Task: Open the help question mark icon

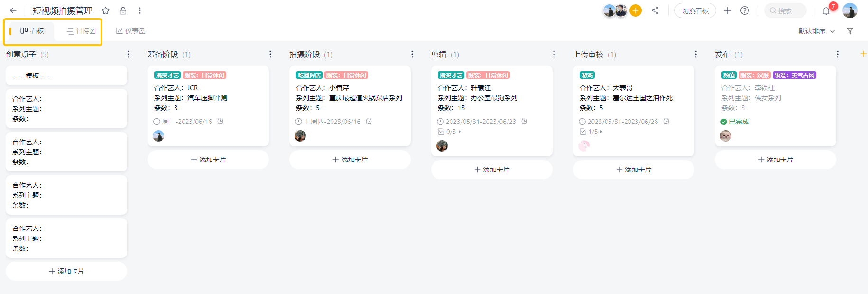Action: tap(745, 10)
